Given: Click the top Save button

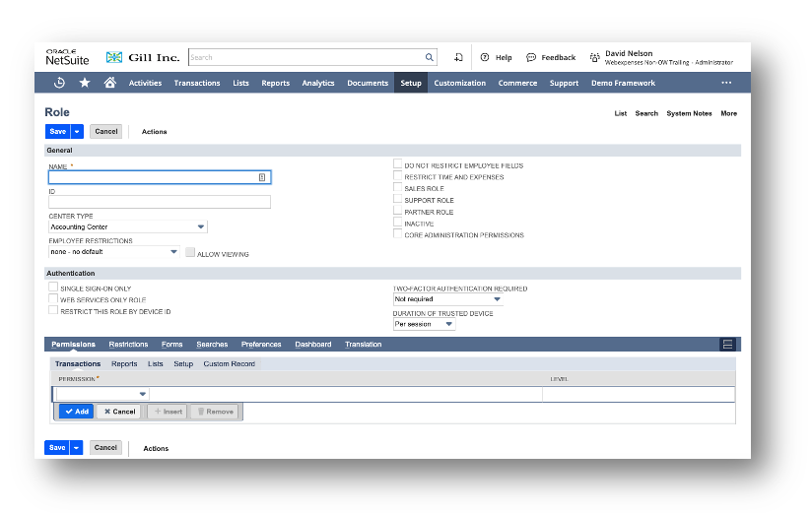Looking at the screenshot, I should [58, 132].
